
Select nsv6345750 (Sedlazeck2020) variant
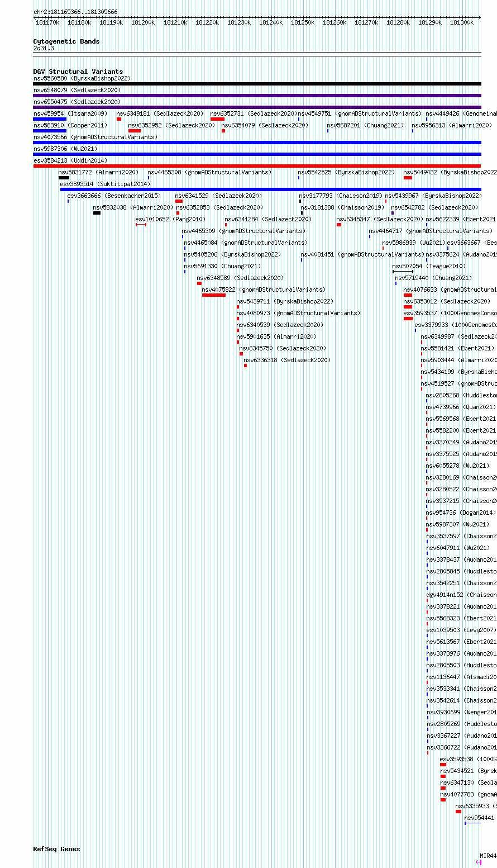[283, 349]
